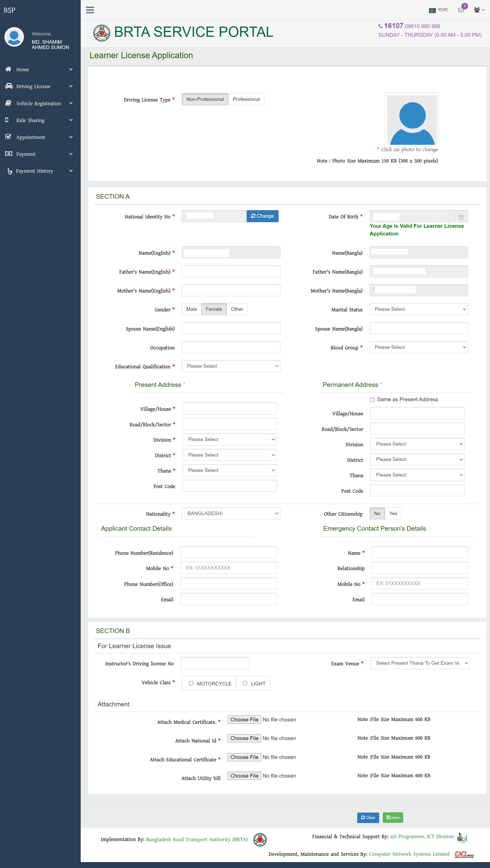Check Same as Present Address
This screenshot has width=490, height=868.
coord(372,400)
